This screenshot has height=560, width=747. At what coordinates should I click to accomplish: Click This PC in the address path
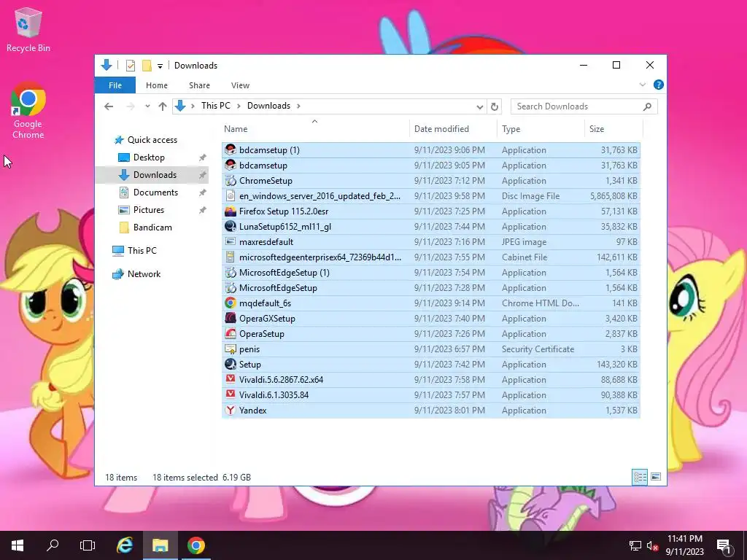tap(215, 106)
